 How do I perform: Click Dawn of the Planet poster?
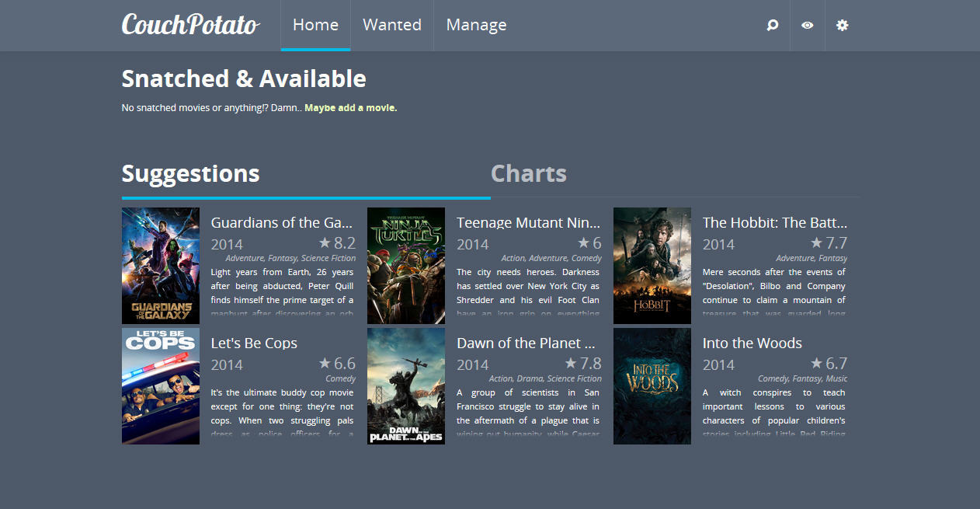[406, 386]
